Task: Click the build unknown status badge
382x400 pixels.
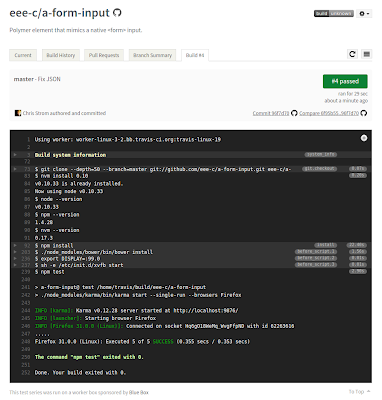Action: 334,13
